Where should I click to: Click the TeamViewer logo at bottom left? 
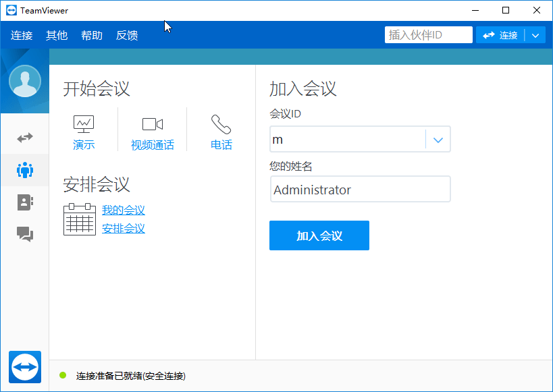(25, 367)
